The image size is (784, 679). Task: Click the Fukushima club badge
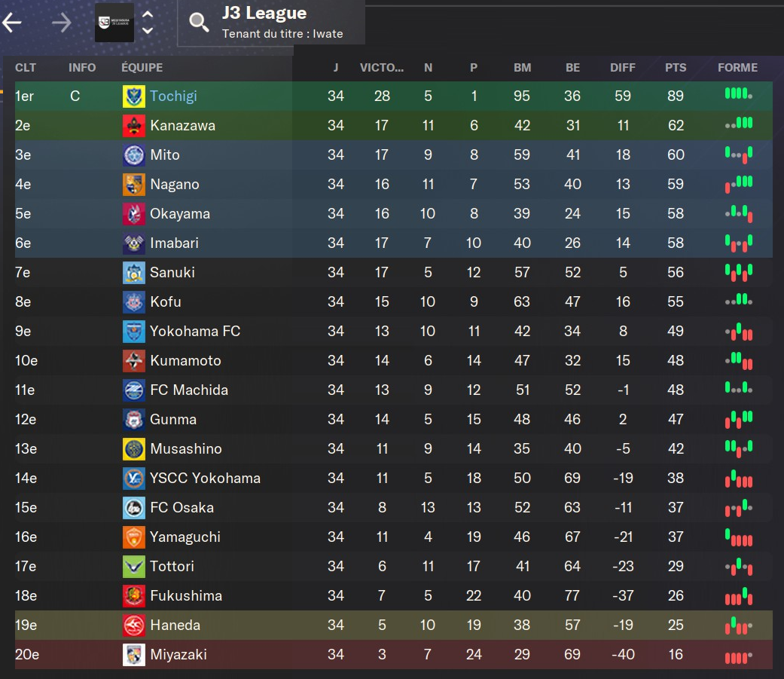tap(133, 596)
